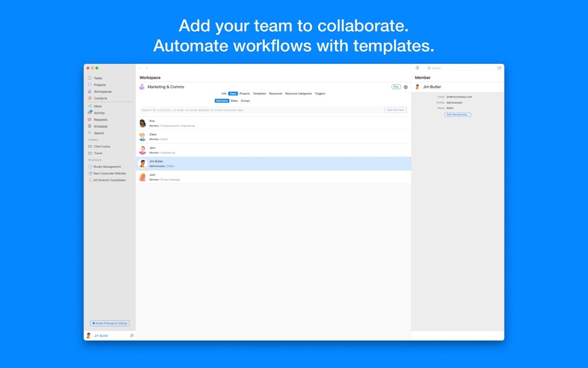Focus the top-right Search field
The width and height of the screenshot is (588, 368).
click(x=461, y=68)
